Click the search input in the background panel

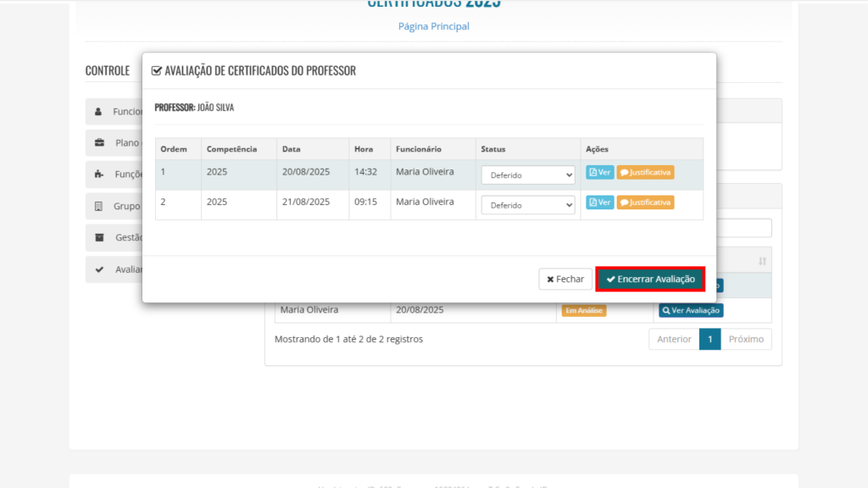[x=744, y=228]
